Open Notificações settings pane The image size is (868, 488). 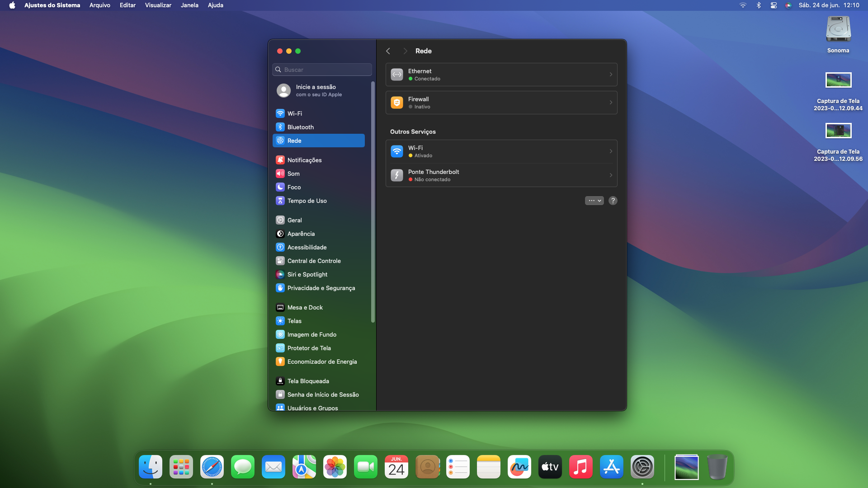(304, 160)
